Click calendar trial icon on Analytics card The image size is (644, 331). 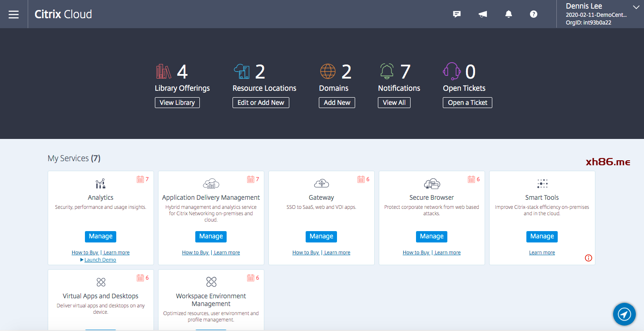140,179
